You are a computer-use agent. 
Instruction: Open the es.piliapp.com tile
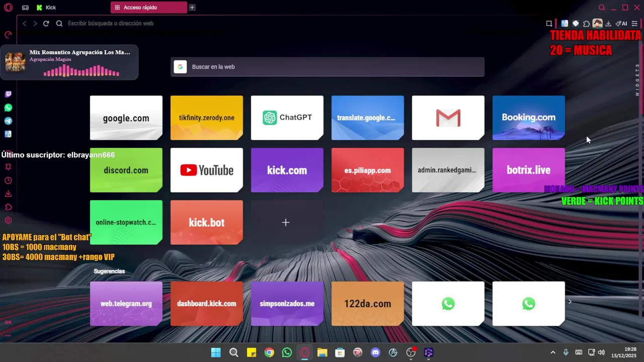pos(368,170)
